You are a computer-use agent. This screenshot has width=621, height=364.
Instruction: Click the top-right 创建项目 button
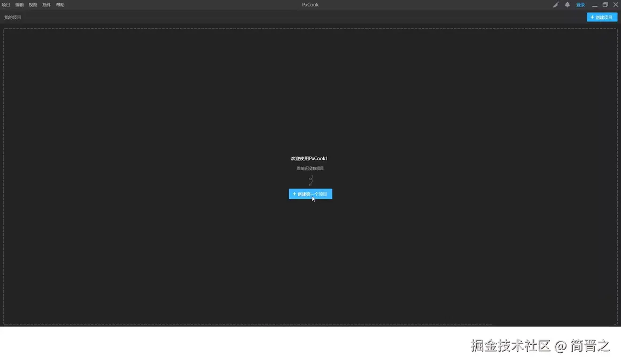602,18
